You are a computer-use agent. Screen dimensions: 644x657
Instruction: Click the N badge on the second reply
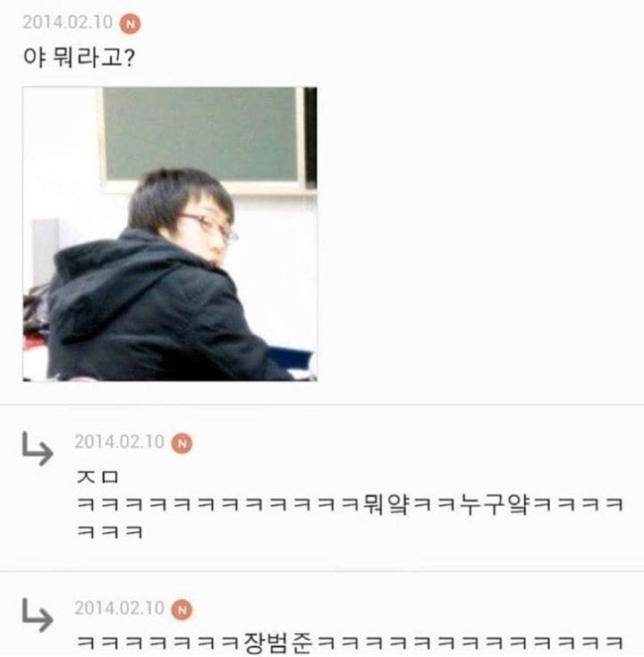[x=182, y=610]
